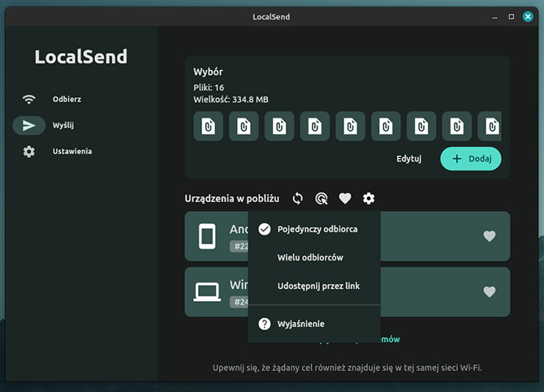The image size is (544, 392).
Task: Favorite the Android device with heart
Action: click(489, 236)
